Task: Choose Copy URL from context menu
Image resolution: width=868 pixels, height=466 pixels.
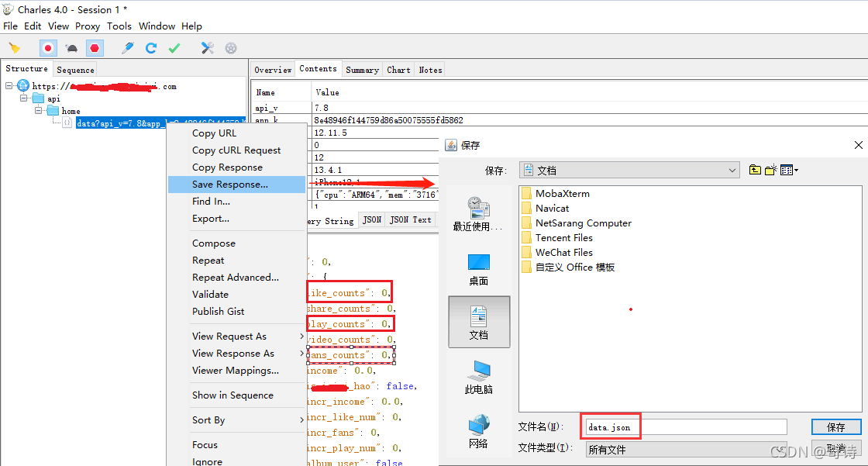Action: coord(236,133)
